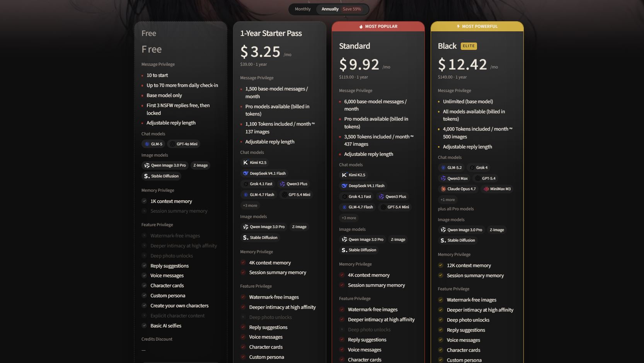The height and width of the screenshot is (363, 644).
Task: Click '$39.00 · 1 year' text
Action: (254, 65)
